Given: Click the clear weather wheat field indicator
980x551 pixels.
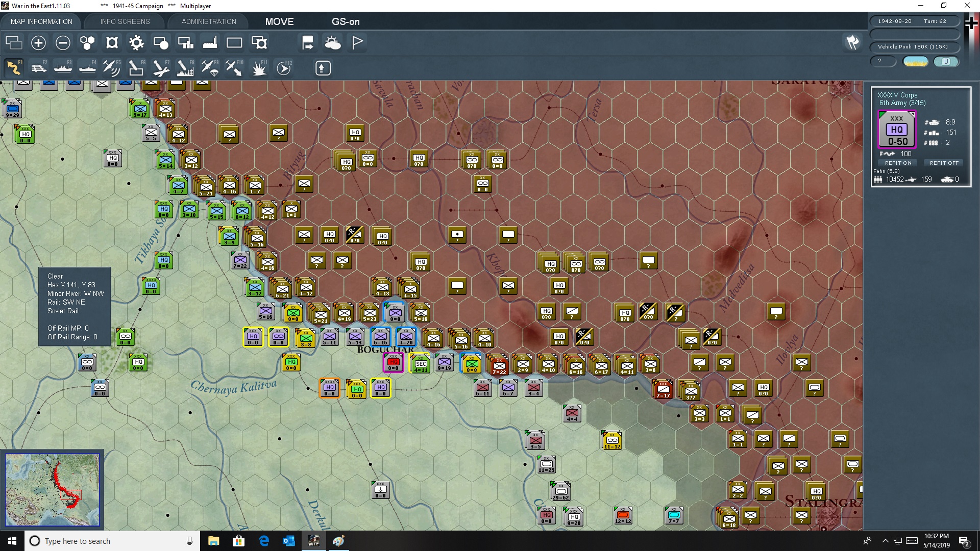Looking at the screenshot, I should (x=916, y=61).
